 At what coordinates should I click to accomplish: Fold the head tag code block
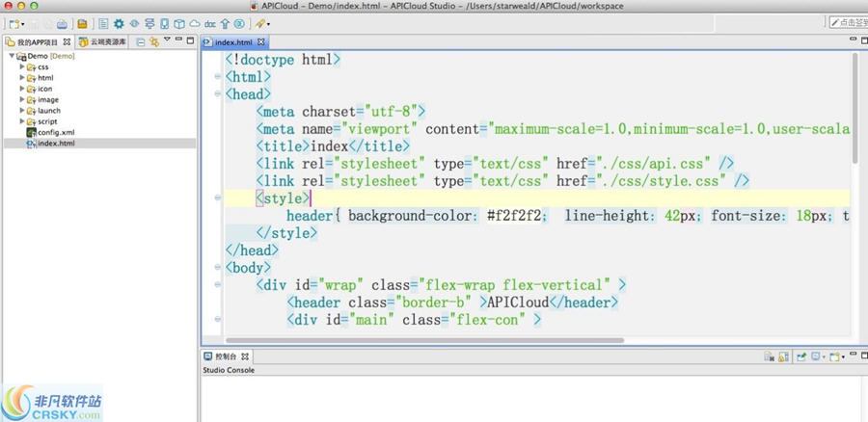pos(218,93)
